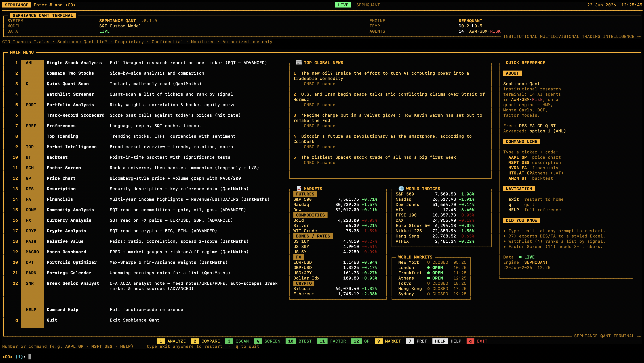
Task: Open Preferences menu entry
Action: coord(61,126)
